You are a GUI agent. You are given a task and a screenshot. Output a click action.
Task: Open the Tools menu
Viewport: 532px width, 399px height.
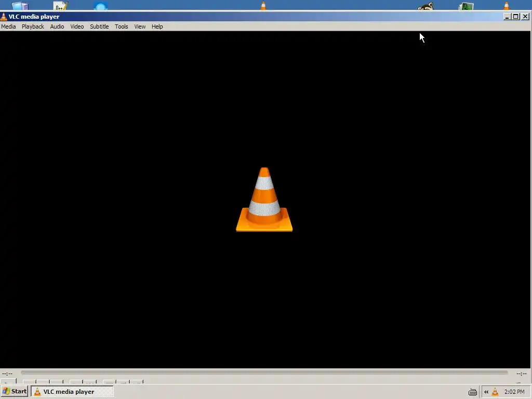coord(121,26)
